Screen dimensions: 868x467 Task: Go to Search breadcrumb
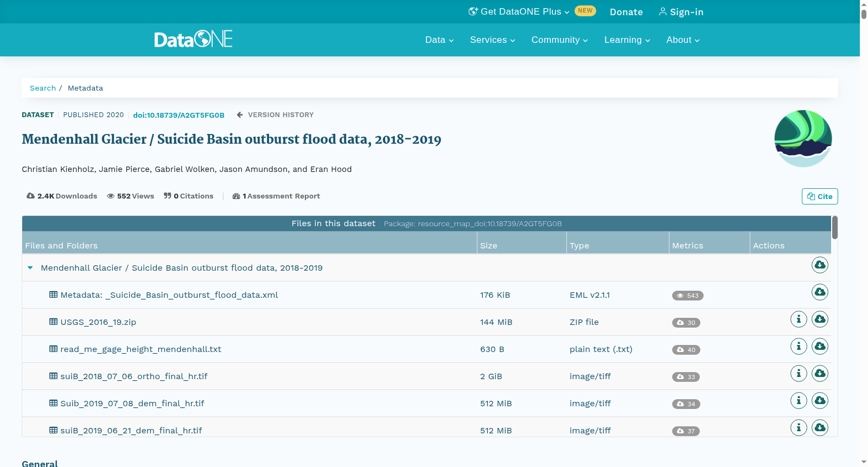(x=43, y=88)
